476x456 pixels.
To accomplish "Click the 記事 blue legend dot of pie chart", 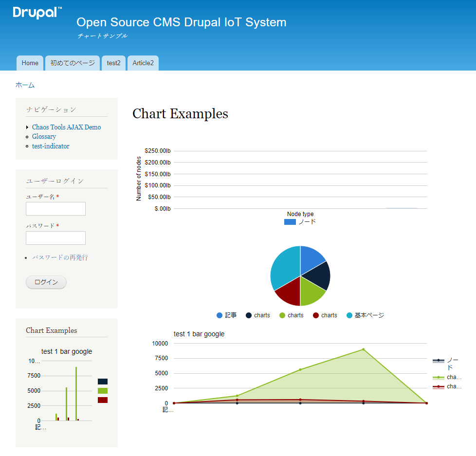I will (x=220, y=315).
